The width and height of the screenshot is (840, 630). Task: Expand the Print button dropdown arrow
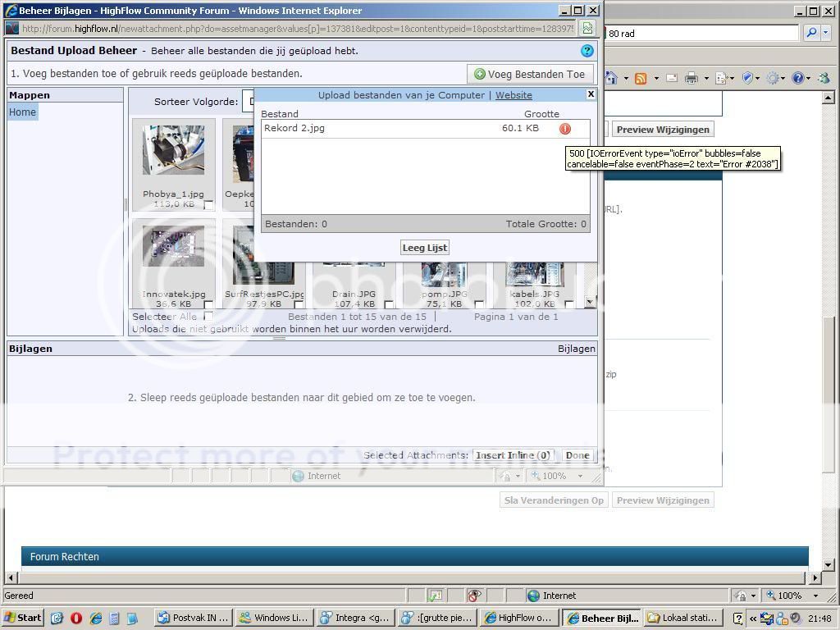(706, 79)
